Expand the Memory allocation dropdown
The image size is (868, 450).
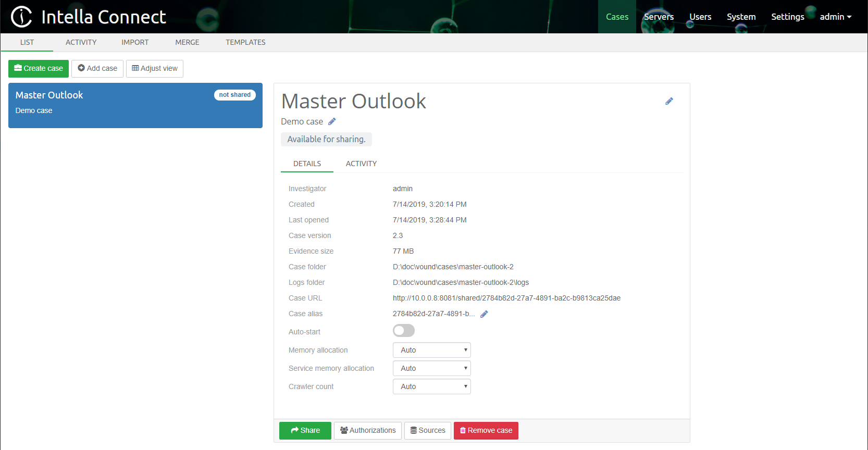coord(431,350)
